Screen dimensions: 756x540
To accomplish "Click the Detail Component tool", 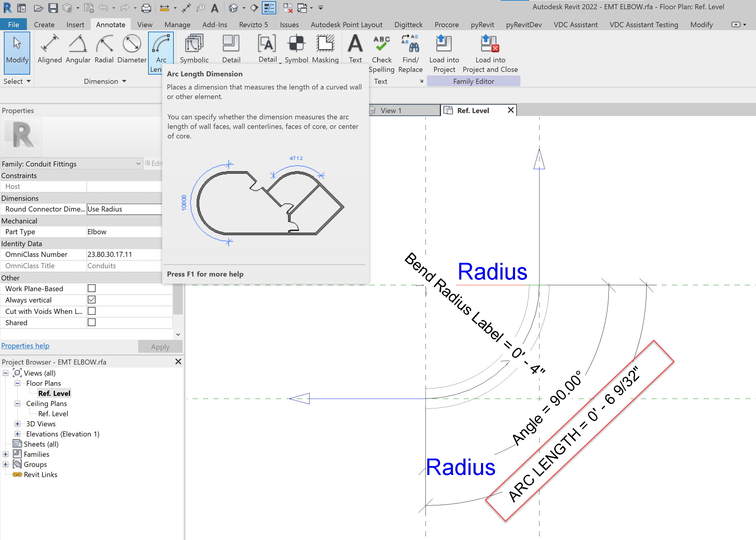I will point(231,49).
